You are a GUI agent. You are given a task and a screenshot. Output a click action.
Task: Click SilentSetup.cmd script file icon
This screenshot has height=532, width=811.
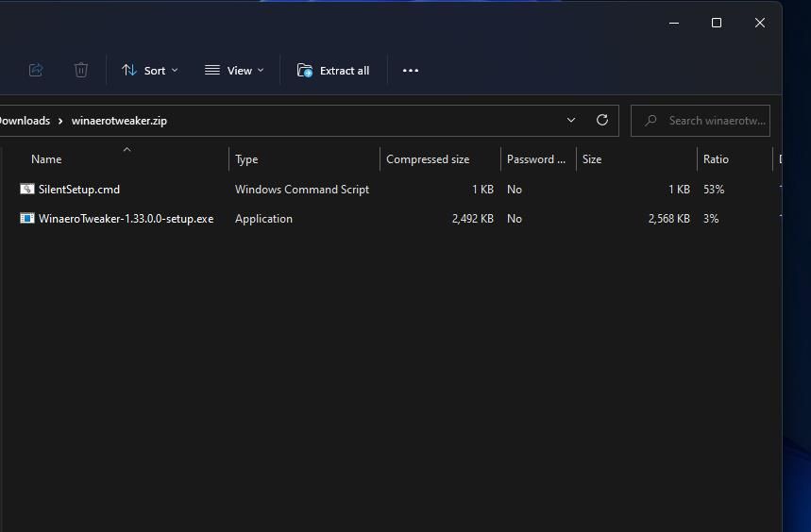26,189
